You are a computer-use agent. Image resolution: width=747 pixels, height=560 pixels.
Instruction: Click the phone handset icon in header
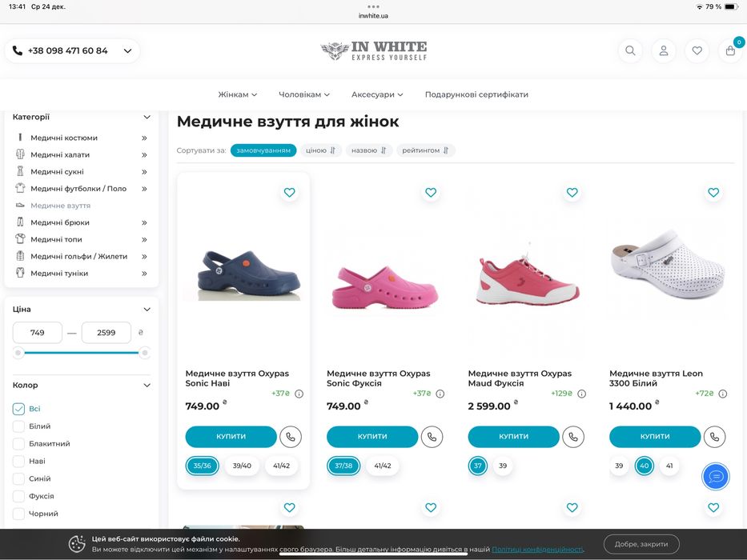17,50
